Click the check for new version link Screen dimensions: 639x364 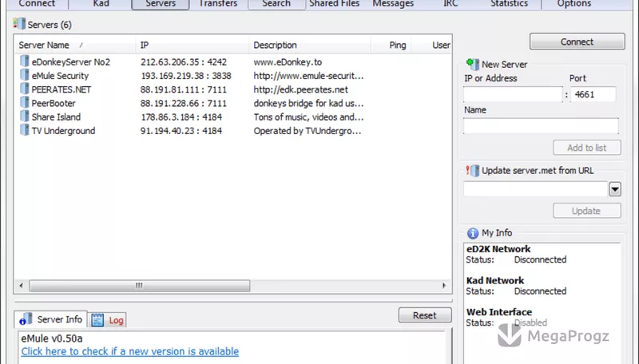point(130,351)
